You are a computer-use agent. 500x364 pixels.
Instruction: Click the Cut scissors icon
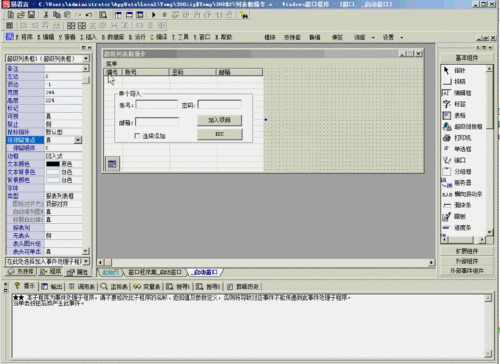[46, 15]
